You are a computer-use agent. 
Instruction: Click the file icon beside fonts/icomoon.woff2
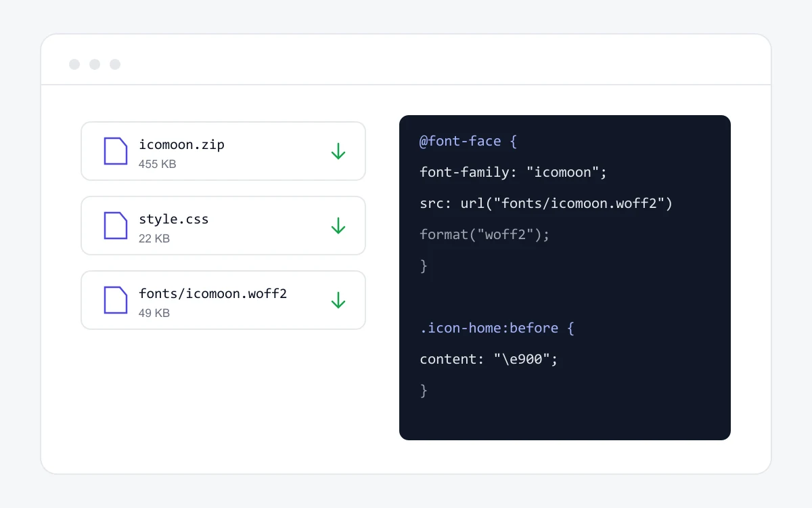coord(115,300)
